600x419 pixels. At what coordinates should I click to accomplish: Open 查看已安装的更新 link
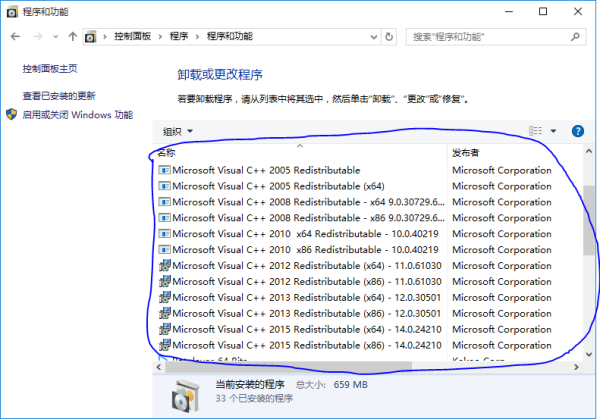coord(59,96)
